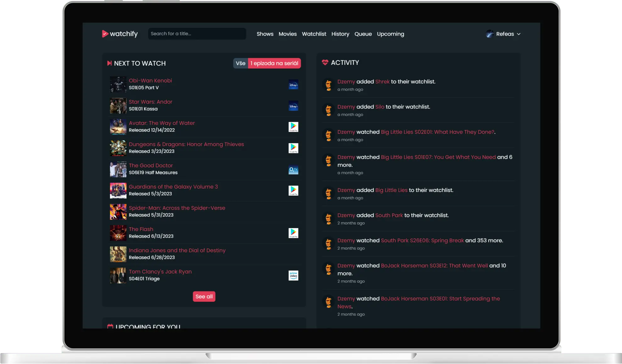Click Dzemy's avatar in the top activity entry
The height and width of the screenshot is (364, 622).
click(328, 85)
